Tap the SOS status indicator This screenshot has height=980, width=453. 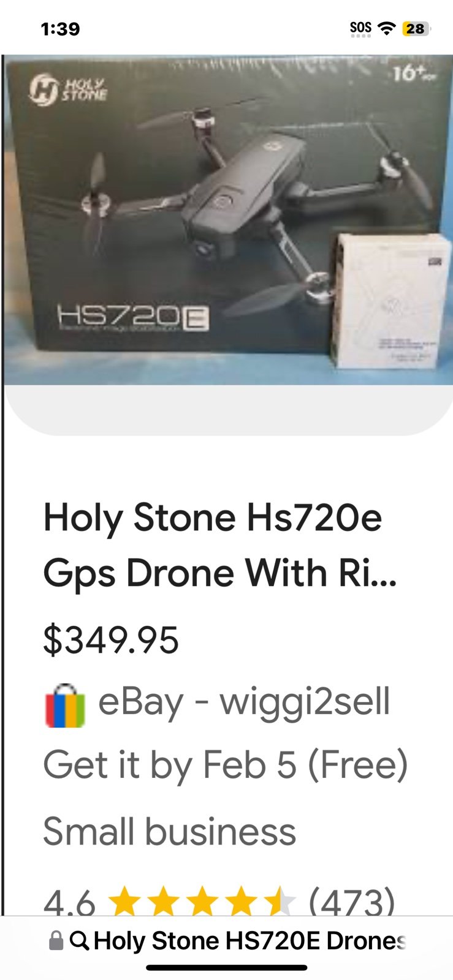(x=360, y=28)
